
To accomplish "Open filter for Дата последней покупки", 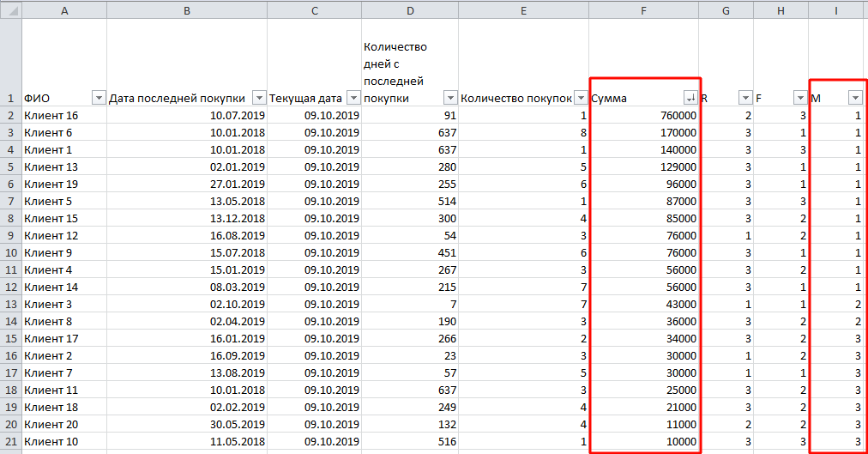I will point(259,98).
